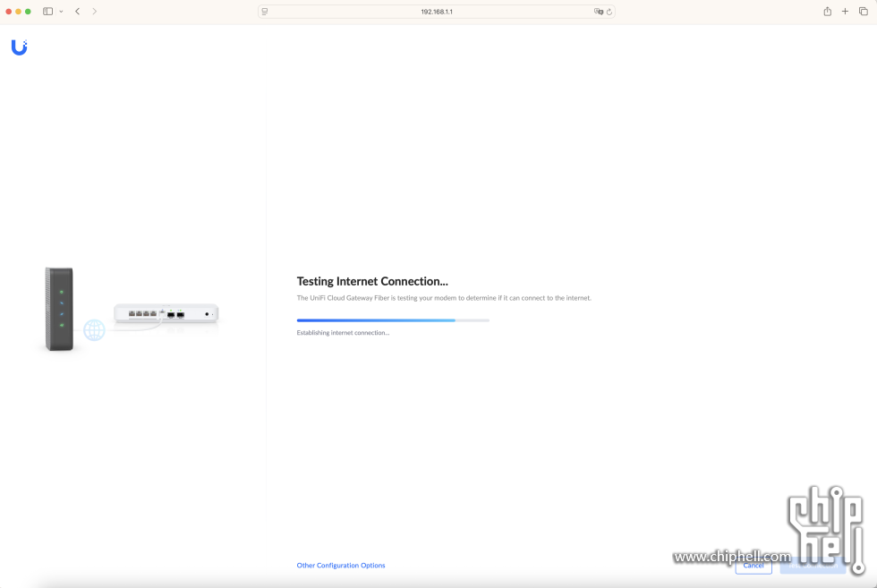Select the 192.168.1.1 address field

(437, 12)
